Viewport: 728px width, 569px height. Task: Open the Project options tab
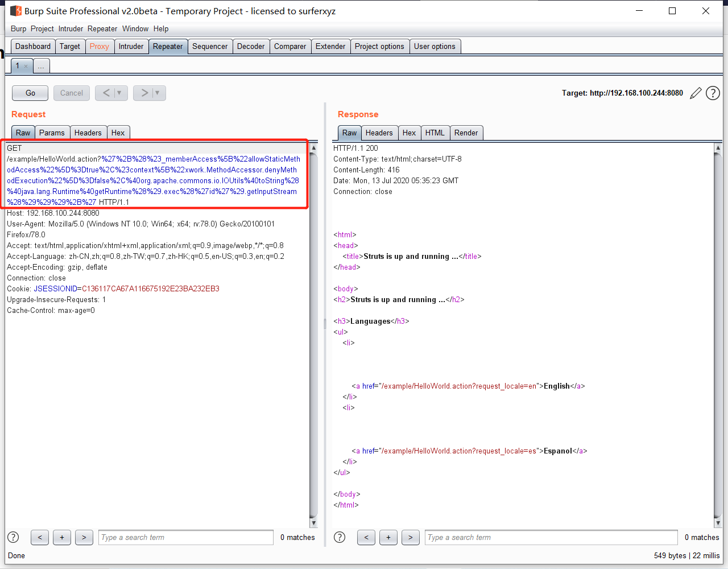379,46
